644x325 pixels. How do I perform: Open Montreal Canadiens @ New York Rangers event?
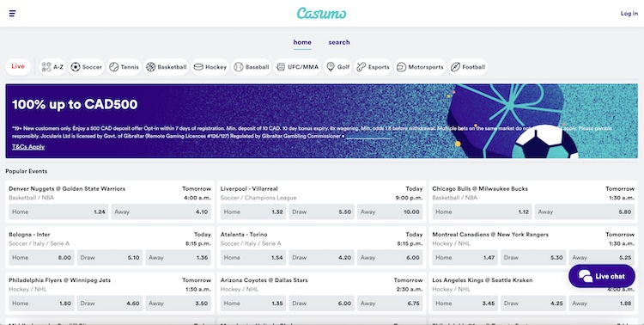490,235
